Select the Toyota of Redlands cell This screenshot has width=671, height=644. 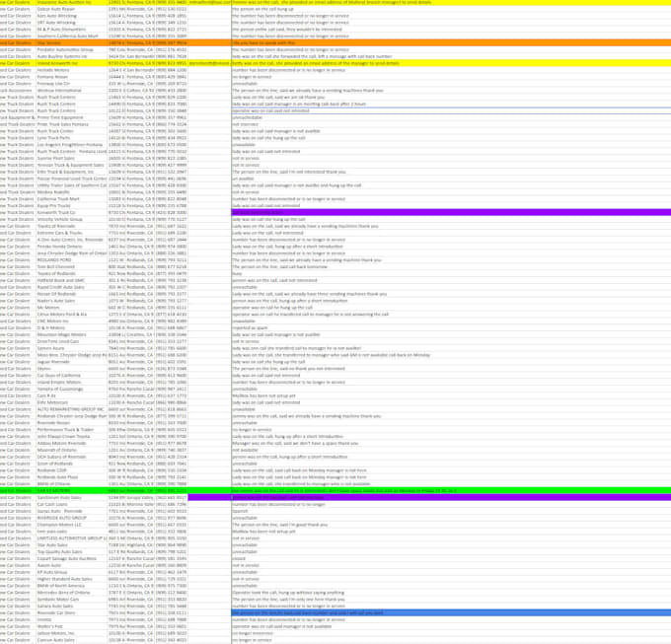(x=71, y=274)
